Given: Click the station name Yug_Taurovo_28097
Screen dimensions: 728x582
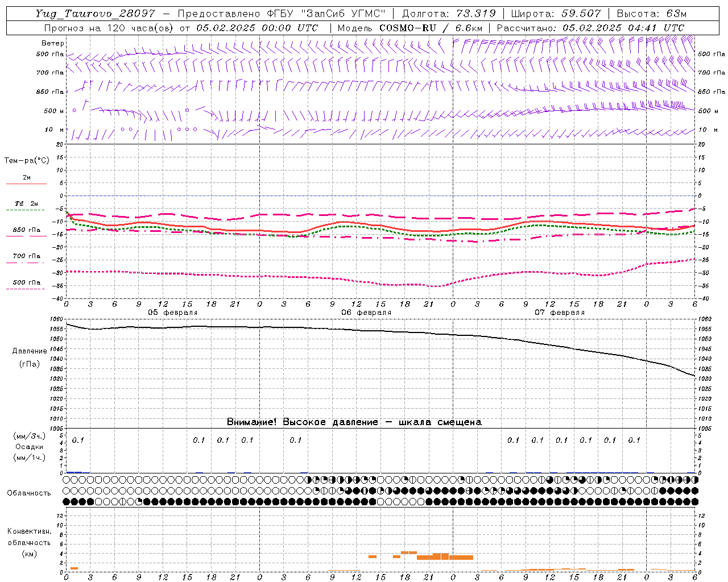Looking at the screenshot, I should (96, 14).
